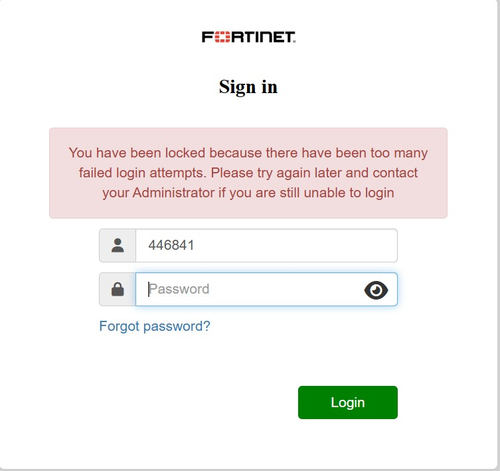Submit credentials with the green Login button
This screenshot has height=471, width=500.
(348, 402)
